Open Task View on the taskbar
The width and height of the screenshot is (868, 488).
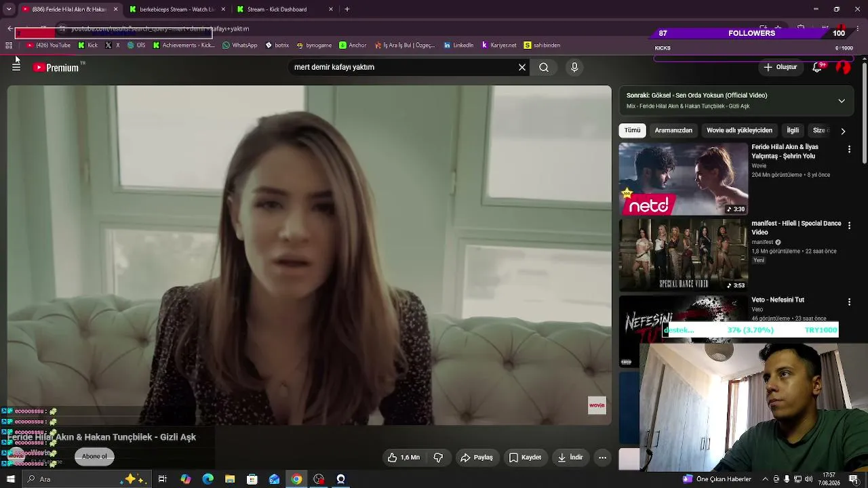[x=163, y=479]
